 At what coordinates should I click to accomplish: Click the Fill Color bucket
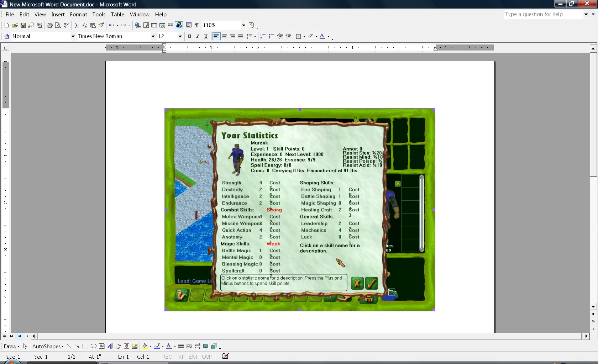145,346
